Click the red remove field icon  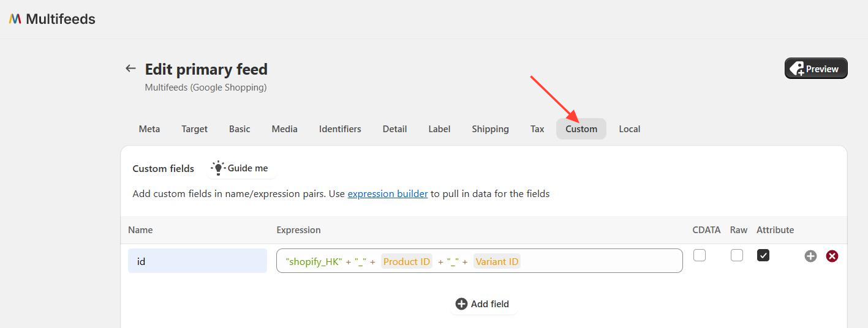[x=832, y=256]
